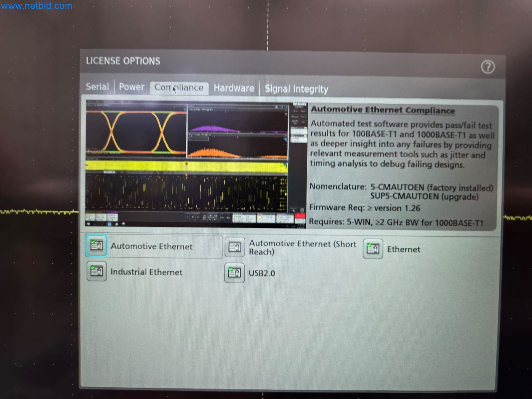Click the Automotive Ethernet license icon

[96, 245]
